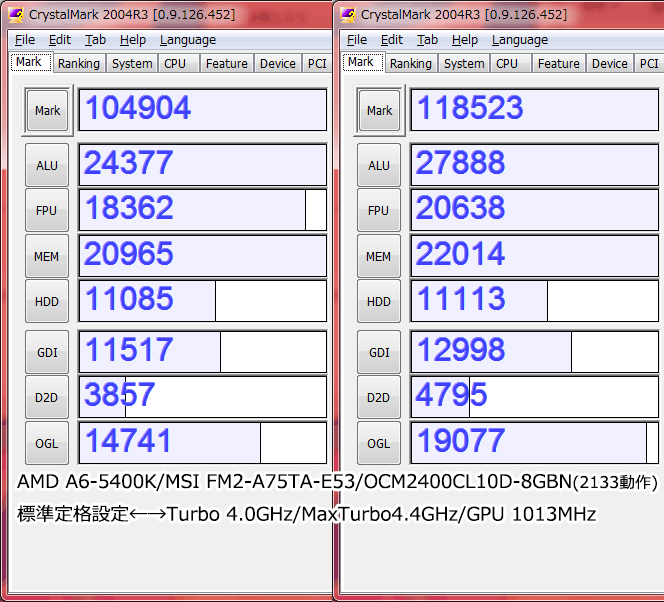Image resolution: width=664 pixels, height=602 pixels.
Task: Run D2D benchmark button in right window
Action: [x=379, y=398]
